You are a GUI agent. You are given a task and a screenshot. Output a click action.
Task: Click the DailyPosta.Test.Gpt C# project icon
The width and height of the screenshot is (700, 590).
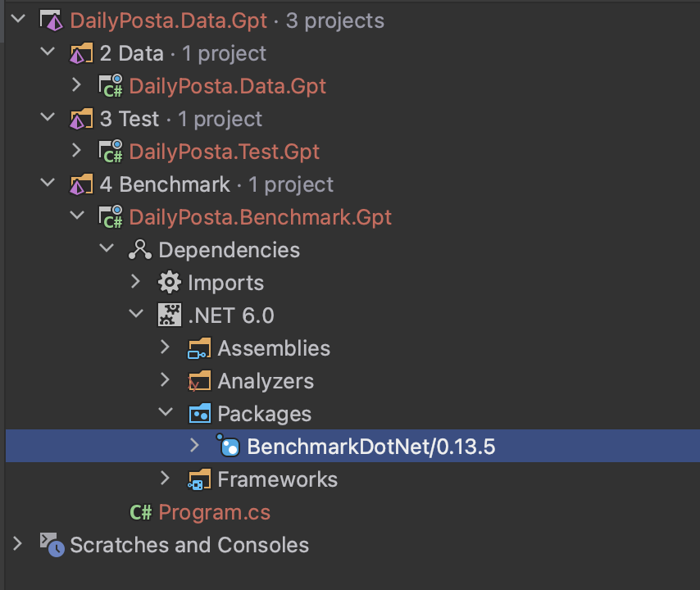point(111,152)
